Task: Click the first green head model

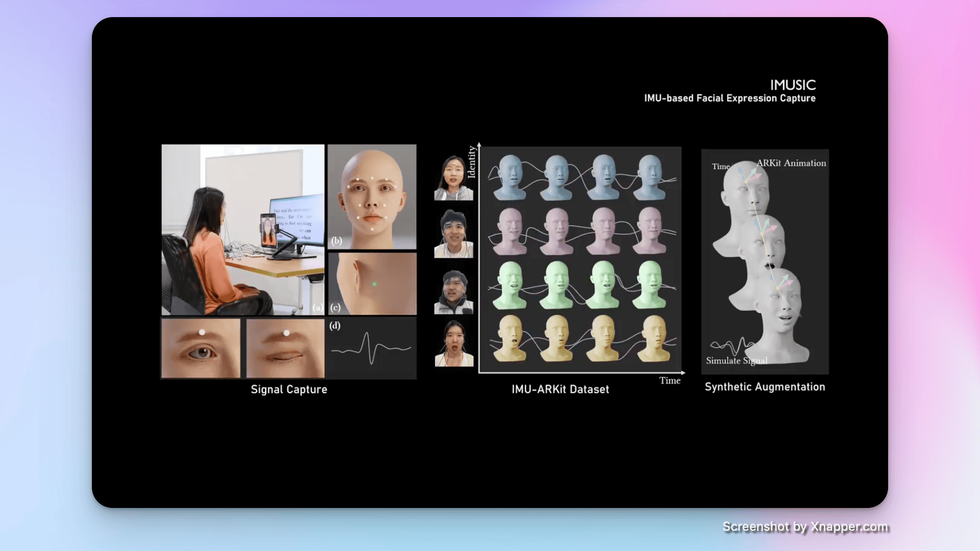Action: coord(509,285)
